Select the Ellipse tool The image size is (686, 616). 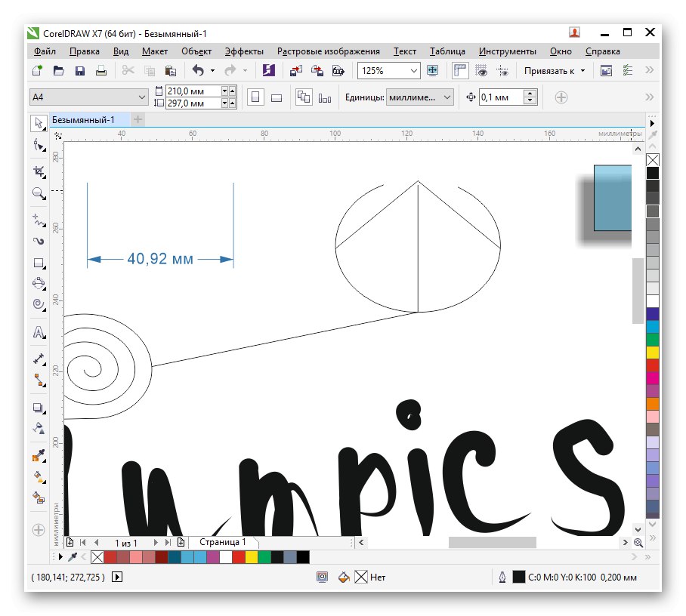point(39,283)
